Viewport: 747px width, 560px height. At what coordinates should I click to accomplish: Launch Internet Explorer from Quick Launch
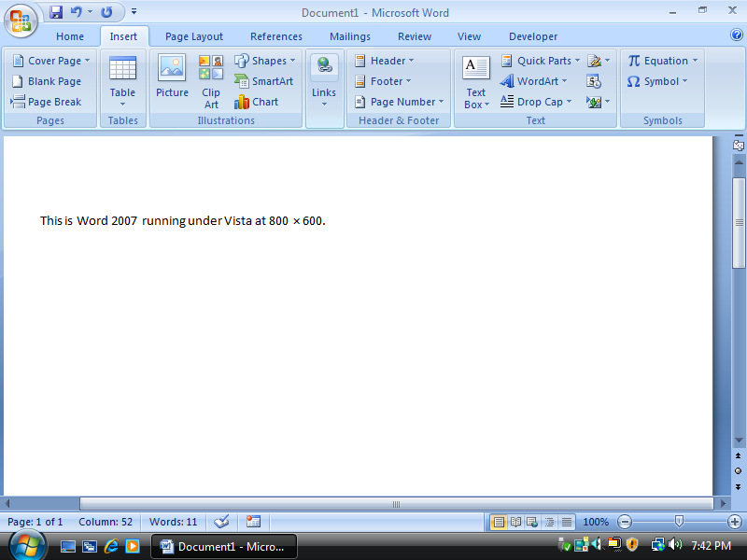click(x=111, y=546)
